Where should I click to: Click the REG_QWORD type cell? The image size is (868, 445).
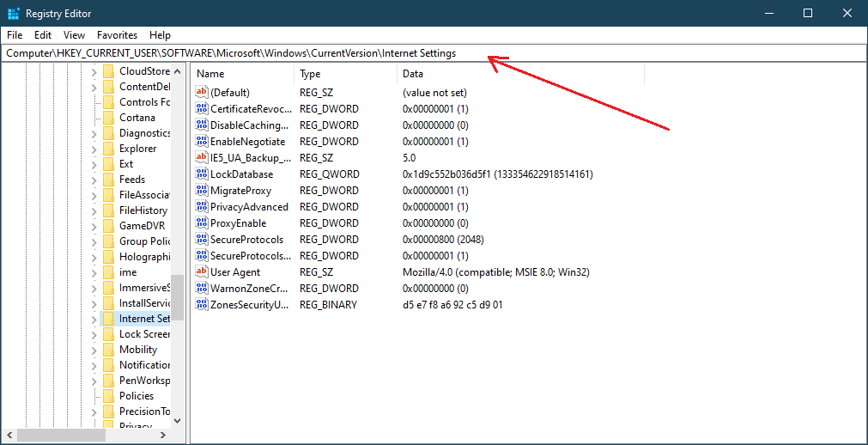(x=330, y=174)
